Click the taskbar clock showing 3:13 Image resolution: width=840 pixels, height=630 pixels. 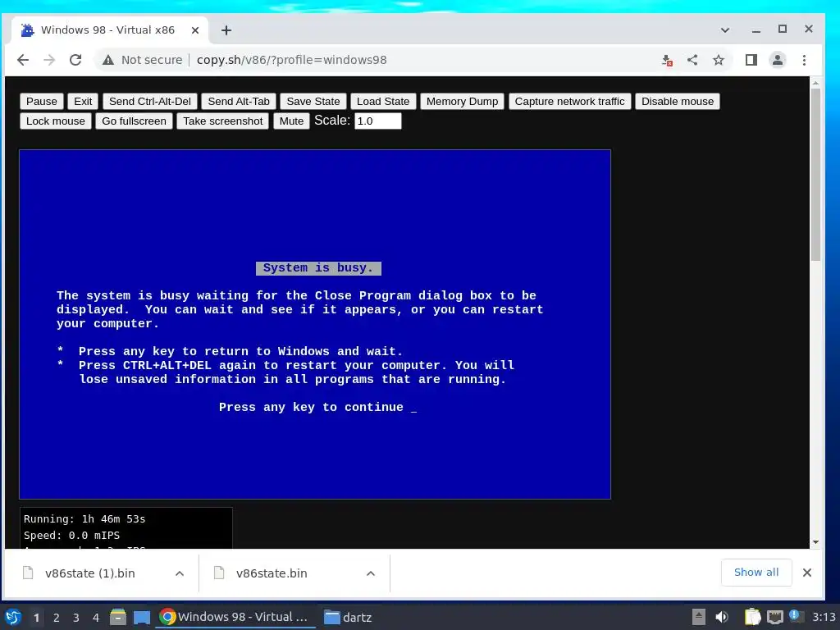click(824, 617)
